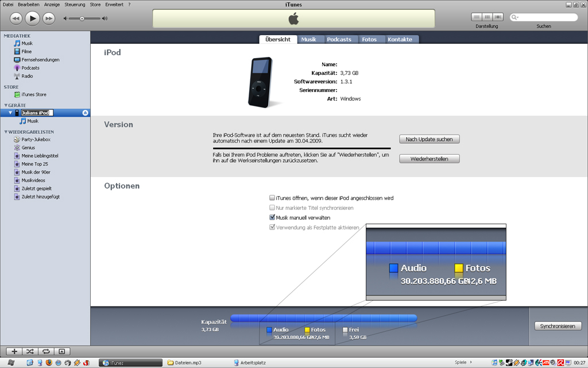
Task: Add a new playlist with plus button
Action: pos(14,351)
